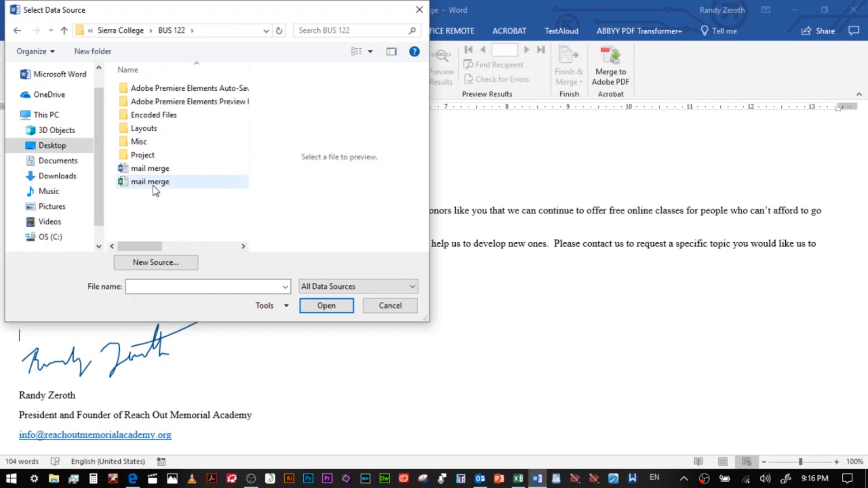The image size is (868, 488).
Task: Sort files by Name column
Action: pos(128,70)
